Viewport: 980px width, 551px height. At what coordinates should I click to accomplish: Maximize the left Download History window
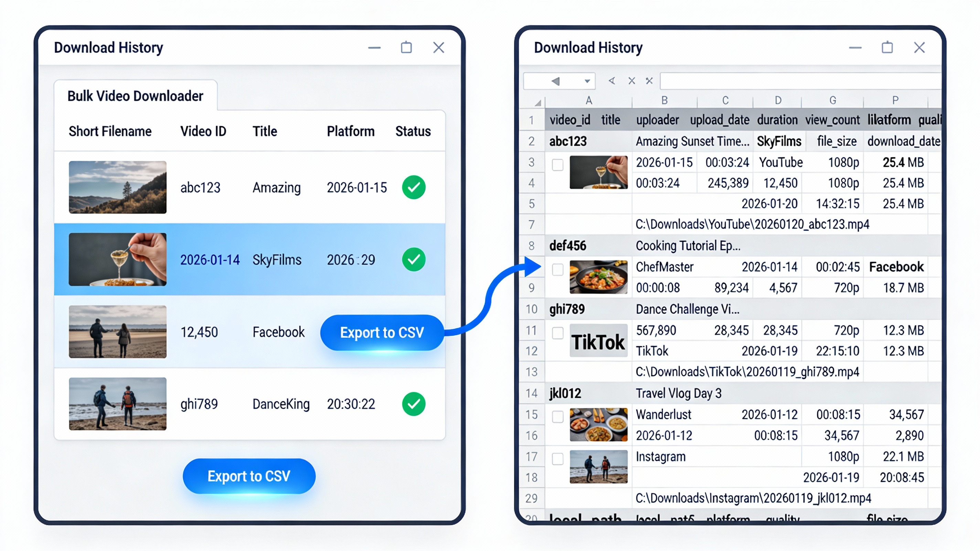click(x=406, y=47)
